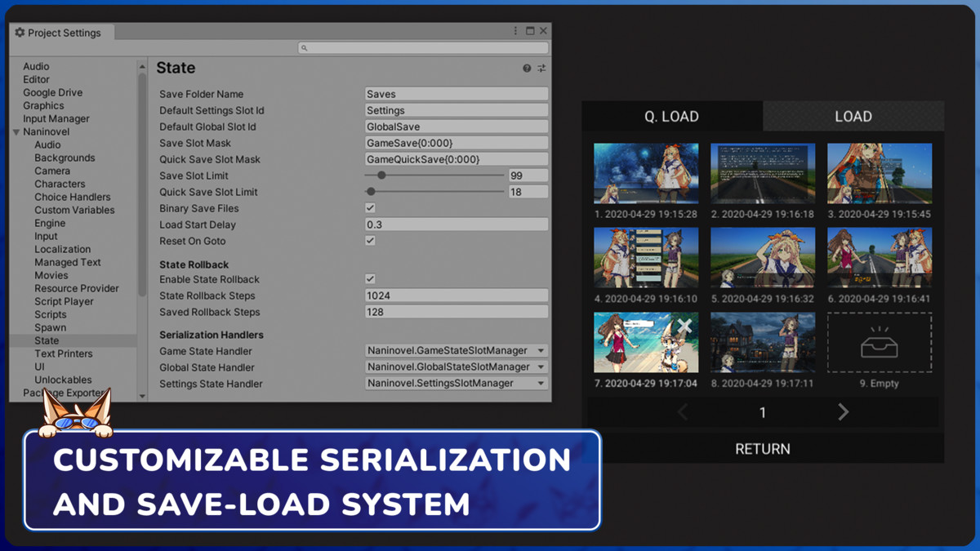Open the help icon beside State title

coord(527,69)
